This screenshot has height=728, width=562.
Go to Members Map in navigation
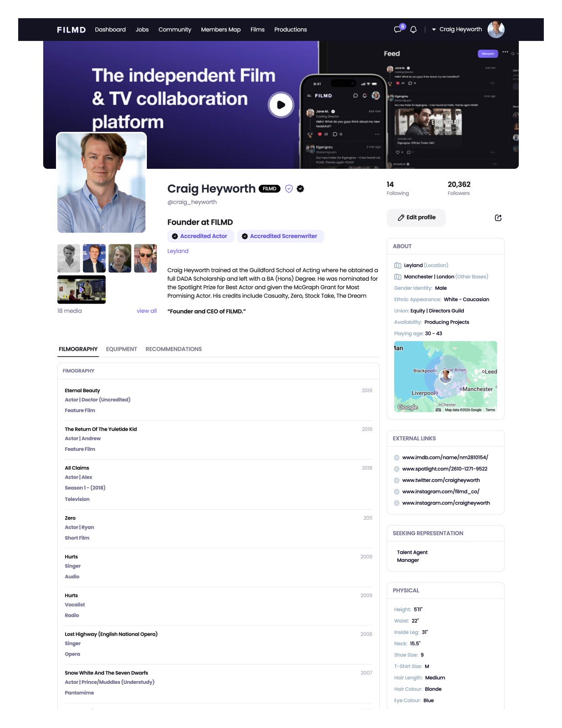coord(221,30)
